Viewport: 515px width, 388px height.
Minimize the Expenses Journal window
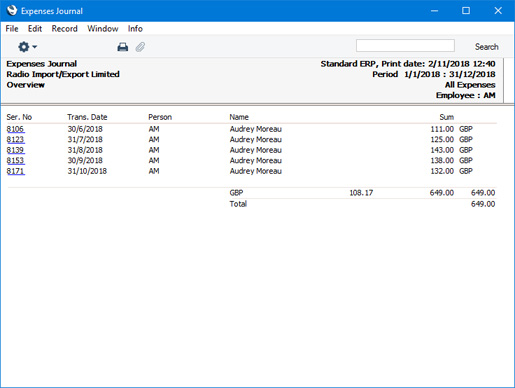(434, 11)
